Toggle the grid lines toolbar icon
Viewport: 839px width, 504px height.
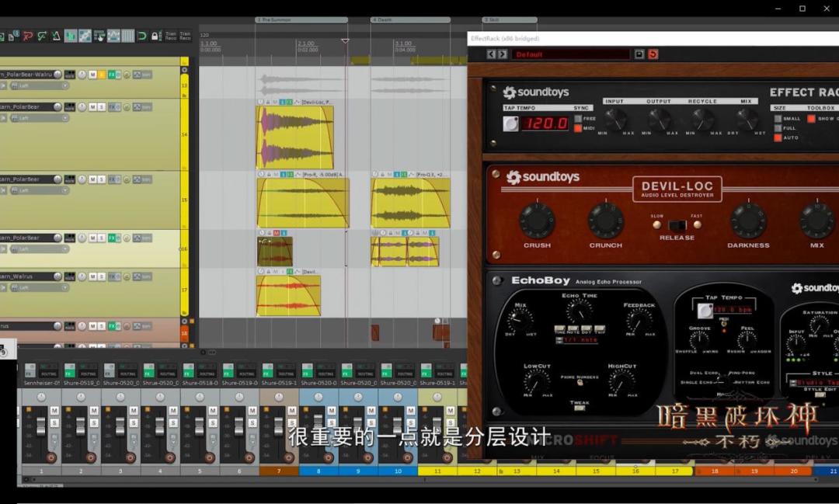(128, 36)
